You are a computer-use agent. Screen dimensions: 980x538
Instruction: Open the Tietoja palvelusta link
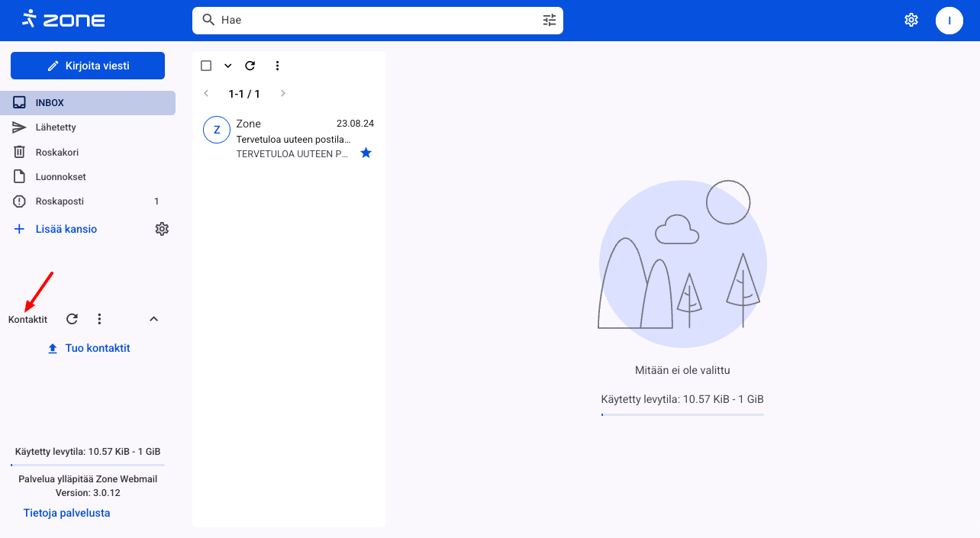[x=66, y=513]
